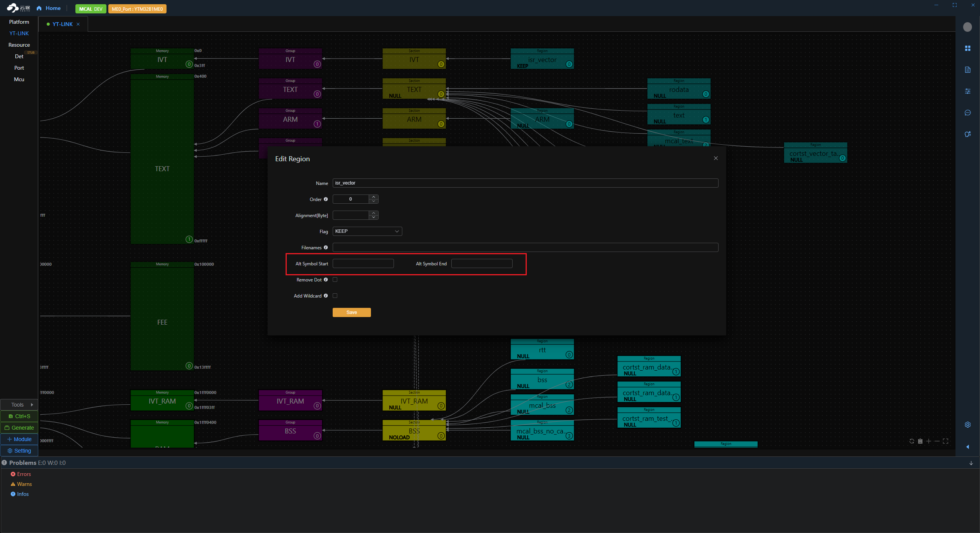Select the YT-LINK tab
This screenshot has width=980, height=533.
pos(63,24)
